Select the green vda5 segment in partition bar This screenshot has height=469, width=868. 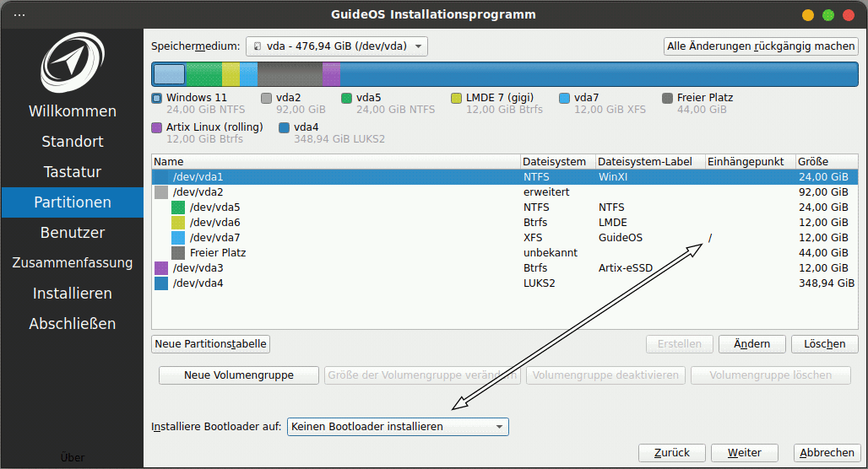(x=204, y=74)
